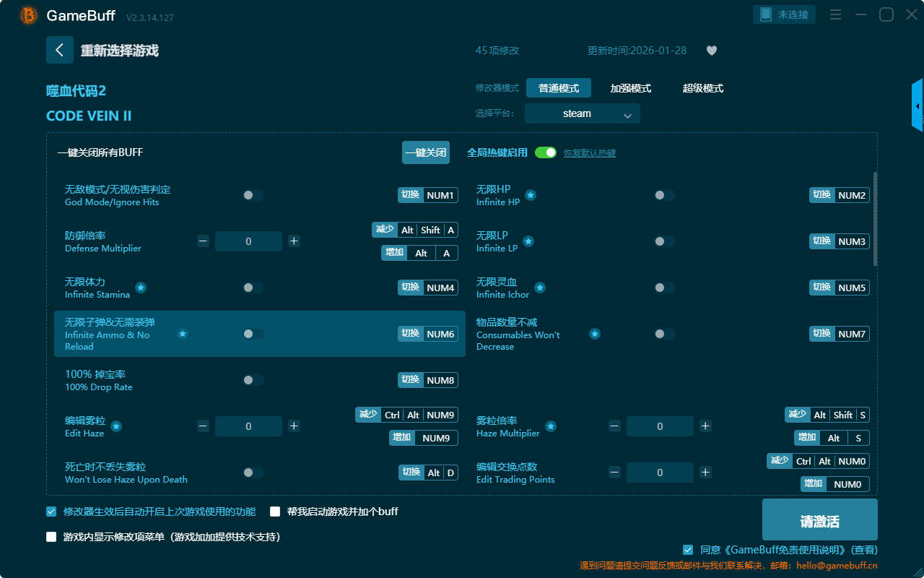Toggle God Mode/Ignore Hits switch
924x578 pixels.
pos(253,195)
